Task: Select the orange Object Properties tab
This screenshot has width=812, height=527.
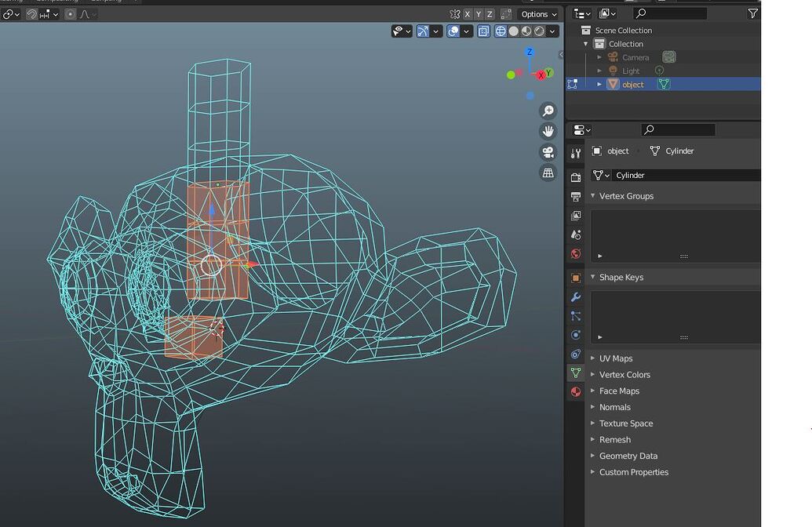Action: [575, 277]
